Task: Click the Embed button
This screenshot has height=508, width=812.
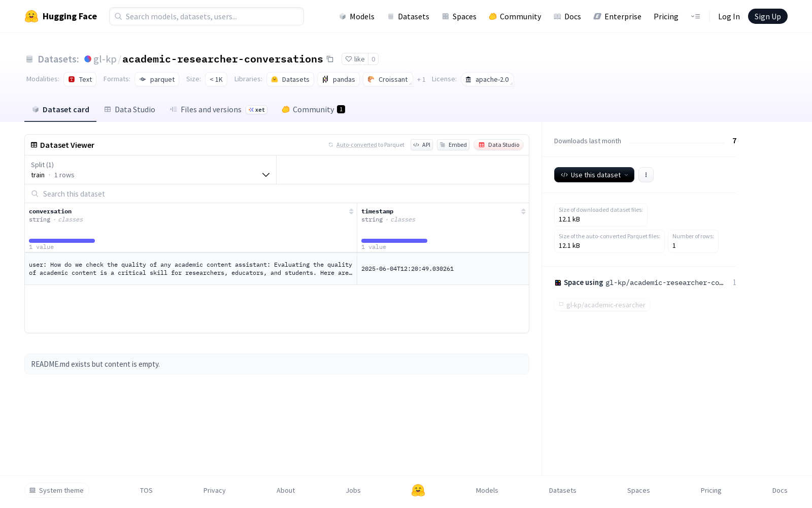Action: (x=453, y=145)
